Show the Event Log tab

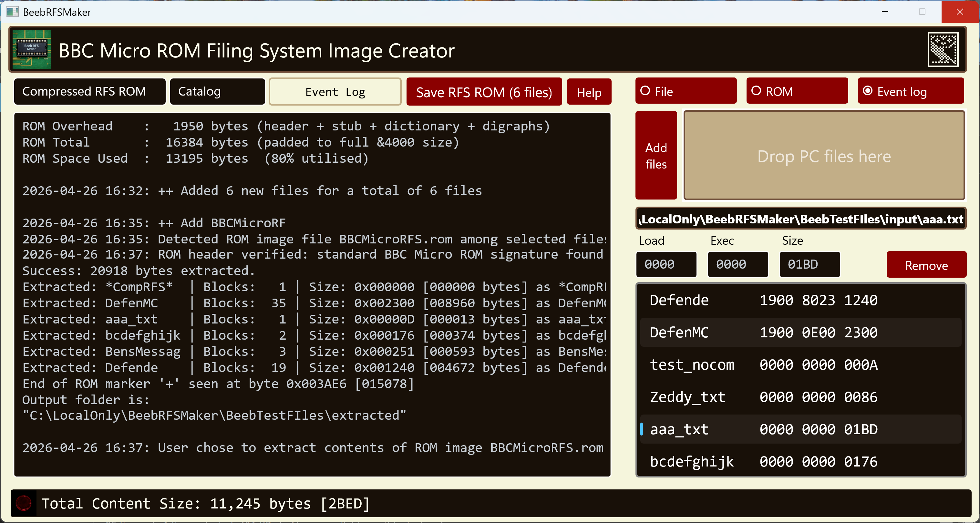pyautogui.click(x=335, y=92)
